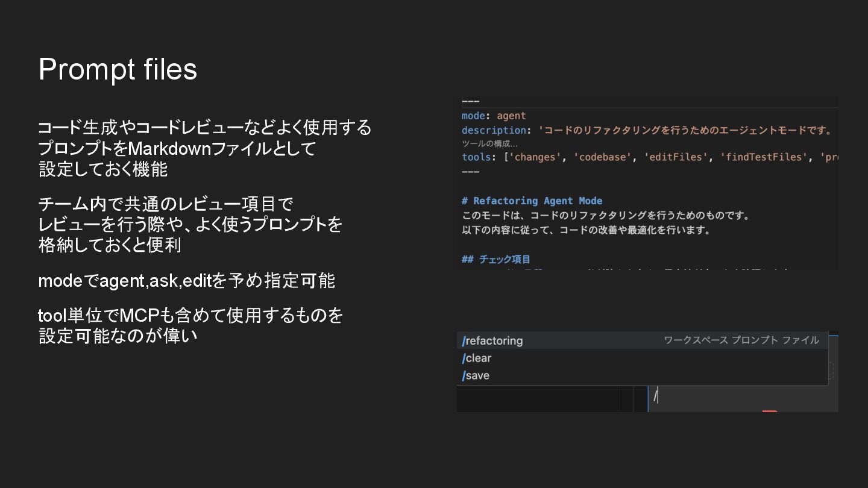Click the 'description:' line in the prompt file

[647, 130]
